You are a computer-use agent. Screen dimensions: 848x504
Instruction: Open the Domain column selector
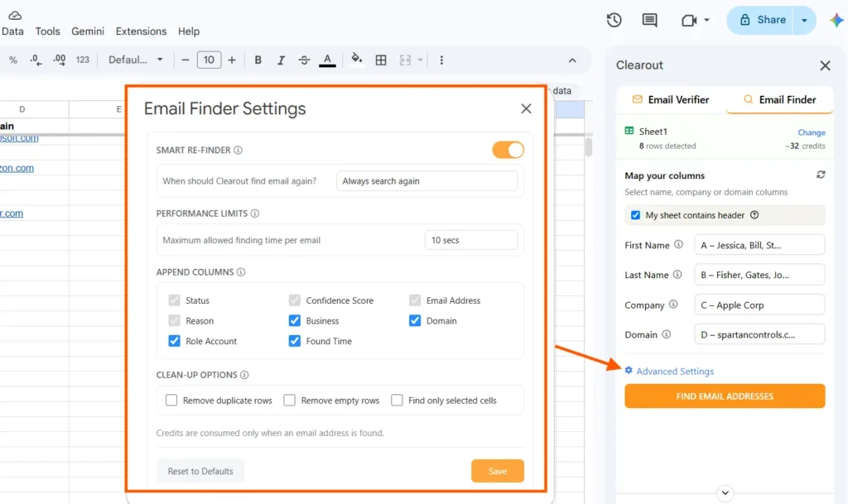click(759, 335)
